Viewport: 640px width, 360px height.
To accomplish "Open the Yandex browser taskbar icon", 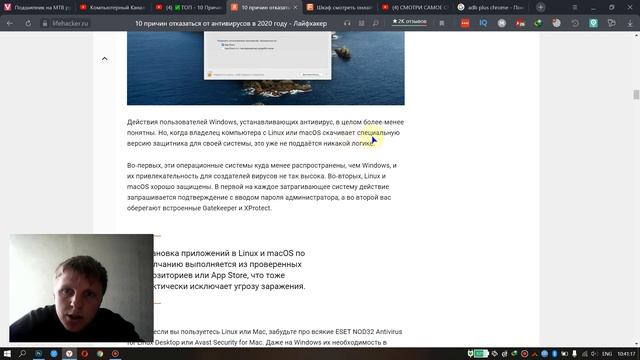I will 69,353.
